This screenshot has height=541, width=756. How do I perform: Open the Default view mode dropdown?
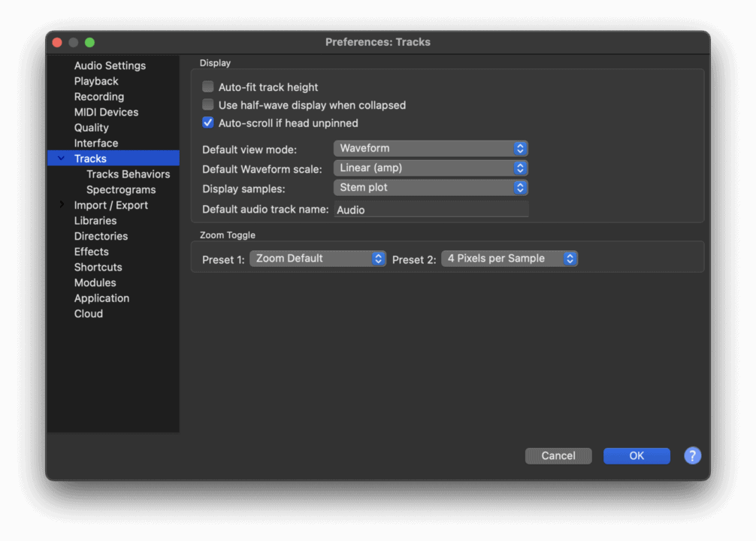coord(430,148)
